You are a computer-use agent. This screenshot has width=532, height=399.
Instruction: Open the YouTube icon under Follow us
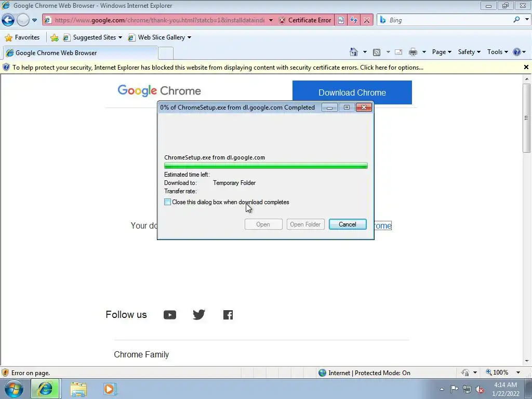point(170,315)
